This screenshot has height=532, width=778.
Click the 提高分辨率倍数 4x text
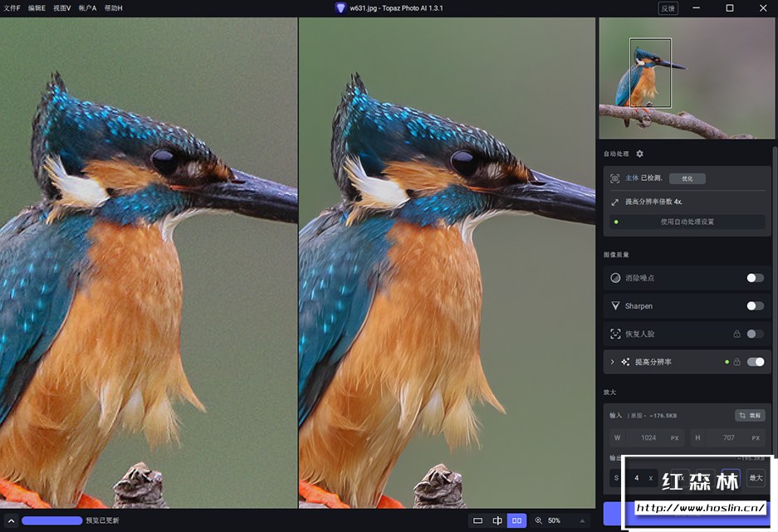point(653,202)
